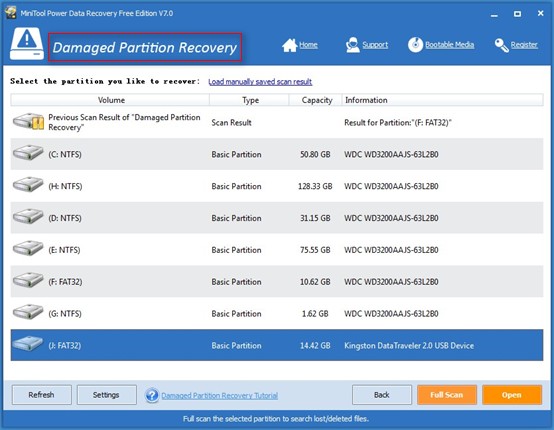This screenshot has width=554, height=430.
Task: Select the (G: NTFS) partition
Action: [277, 313]
